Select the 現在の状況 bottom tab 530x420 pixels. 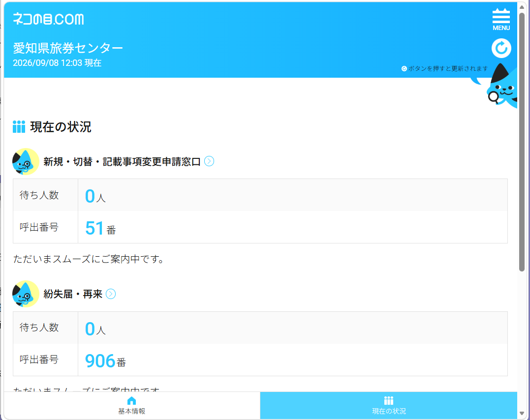tap(389, 405)
